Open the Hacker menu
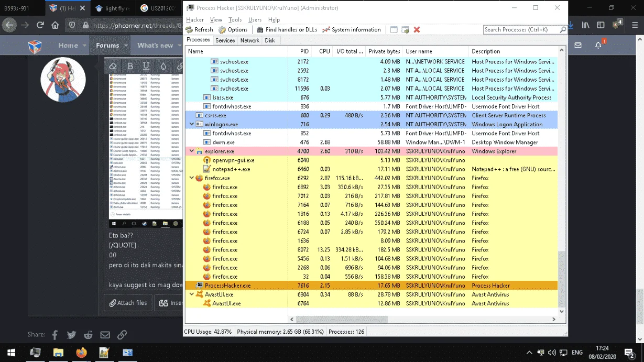The width and height of the screenshot is (644, 362). tap(195, 19)
